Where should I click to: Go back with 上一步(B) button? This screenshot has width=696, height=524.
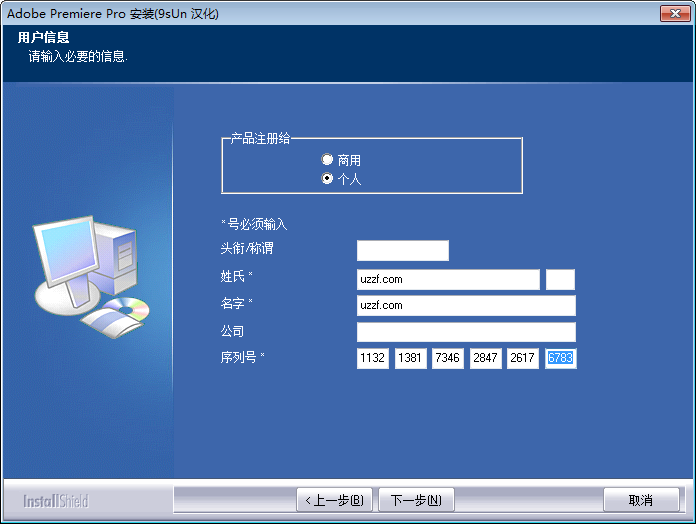click(x=334, y=500)
